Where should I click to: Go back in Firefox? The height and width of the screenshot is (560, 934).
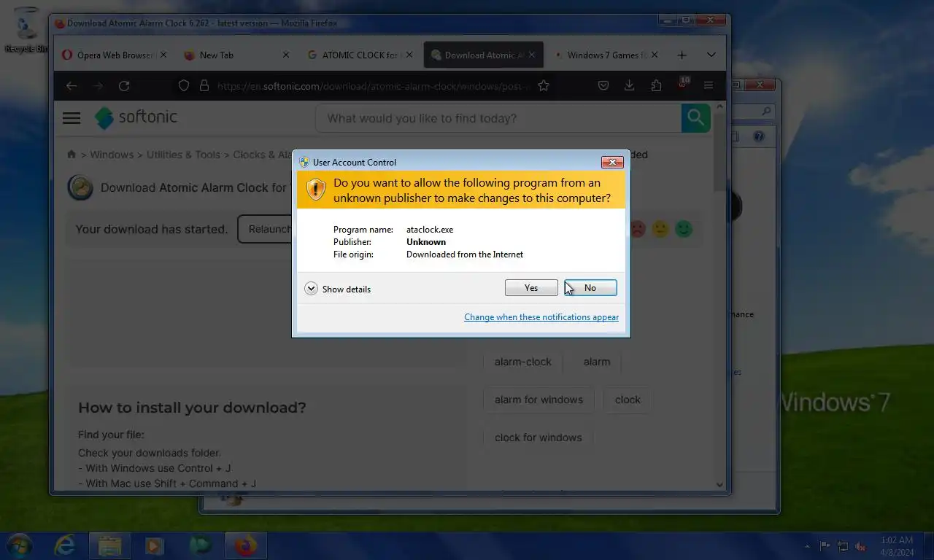pos(72,86)
